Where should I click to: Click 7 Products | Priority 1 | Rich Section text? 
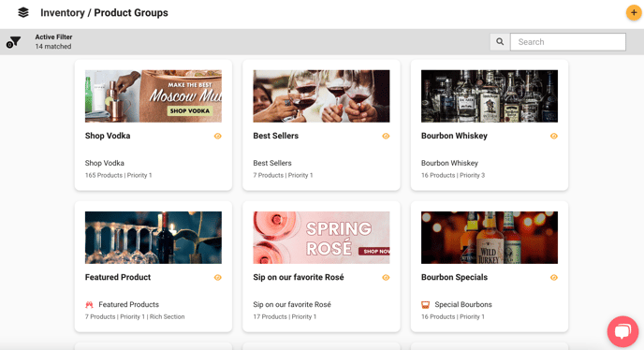point(135,316)
